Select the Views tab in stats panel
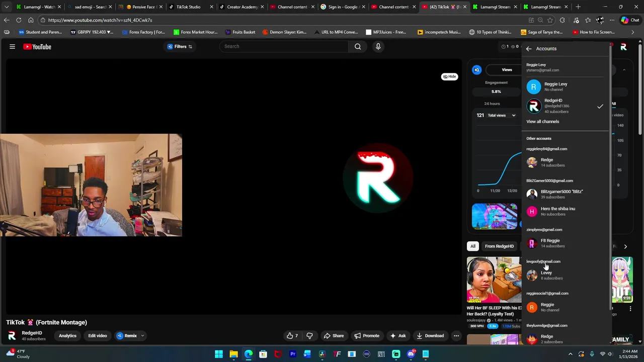The width and height of the screenshot is (644, 362). [x=507, y=70]
